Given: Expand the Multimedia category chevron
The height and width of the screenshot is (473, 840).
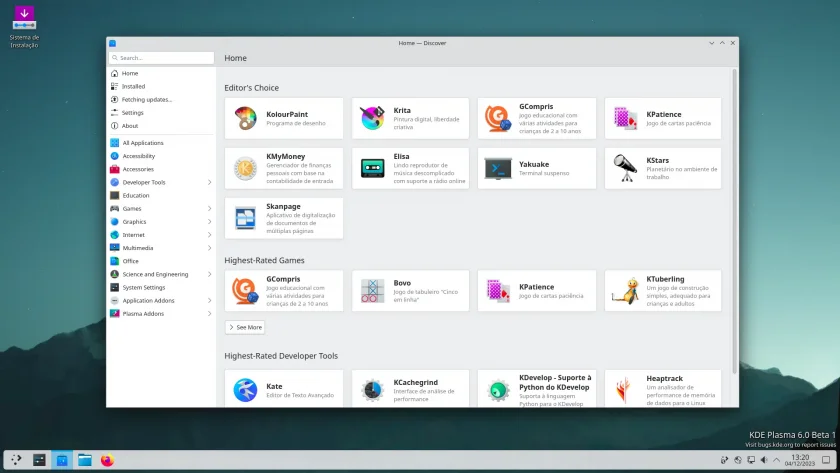Looking at the screenshot, I should (209, 248).
